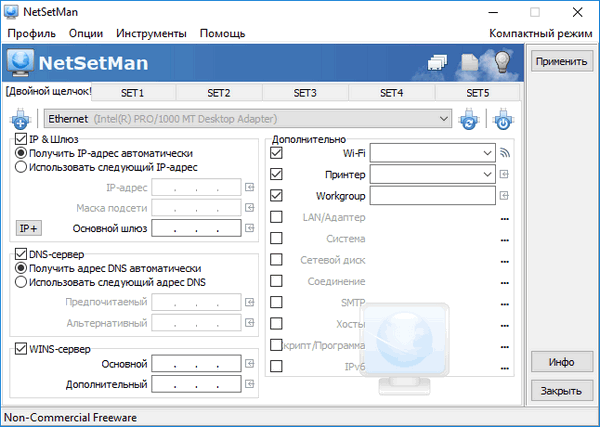This screenshot has height=427, width=600.
Task: Click the Инфо button
Action: (x=562, y=362)
